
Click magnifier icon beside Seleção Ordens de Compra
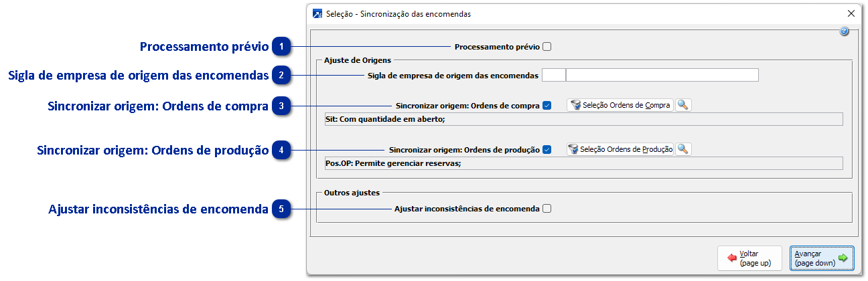(x=683, y=105)
